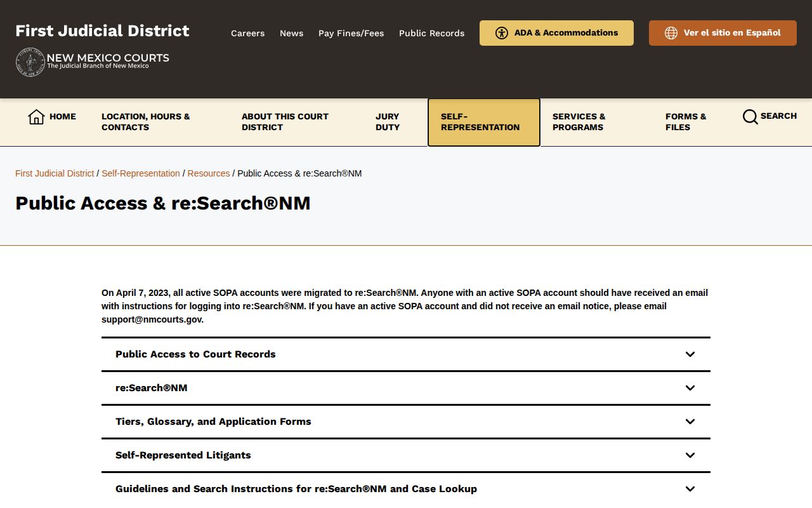This screenshot has width=812, height=508.
Task: Click the ADA & Accommodations button
Action: [x=556, y=33]
